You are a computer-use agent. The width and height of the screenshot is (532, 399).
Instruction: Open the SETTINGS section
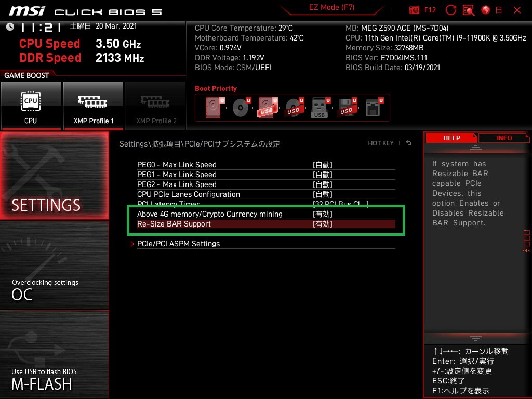pyautogui.click(x=55, y=176)
